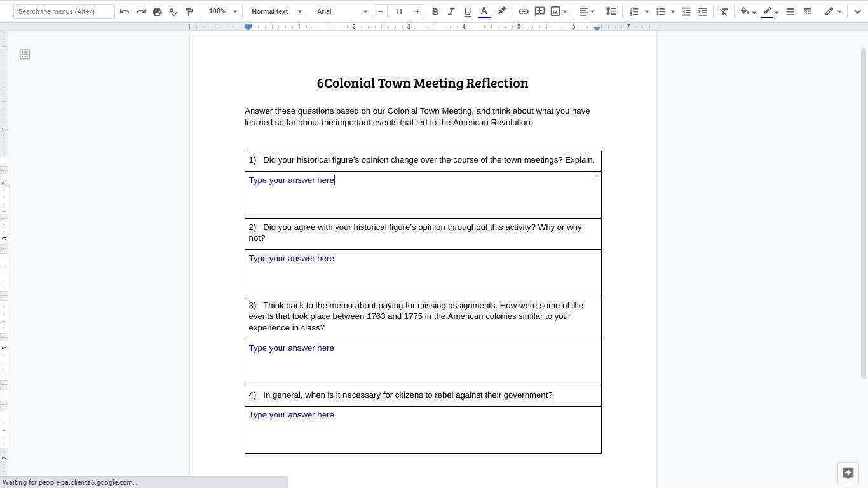Click the insert link icon

(523, 11)
